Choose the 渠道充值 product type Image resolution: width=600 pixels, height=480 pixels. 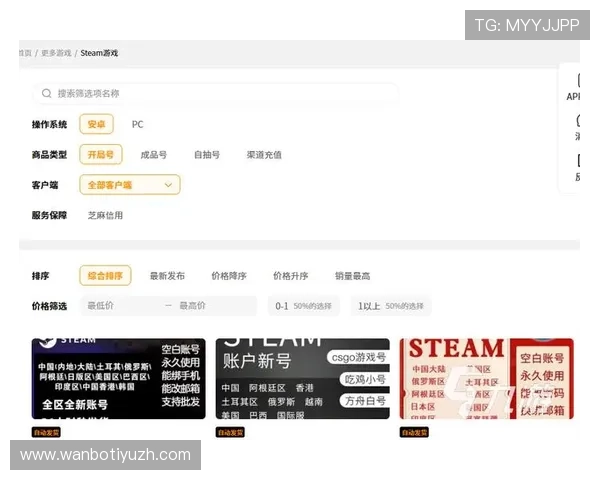(264, 155)
